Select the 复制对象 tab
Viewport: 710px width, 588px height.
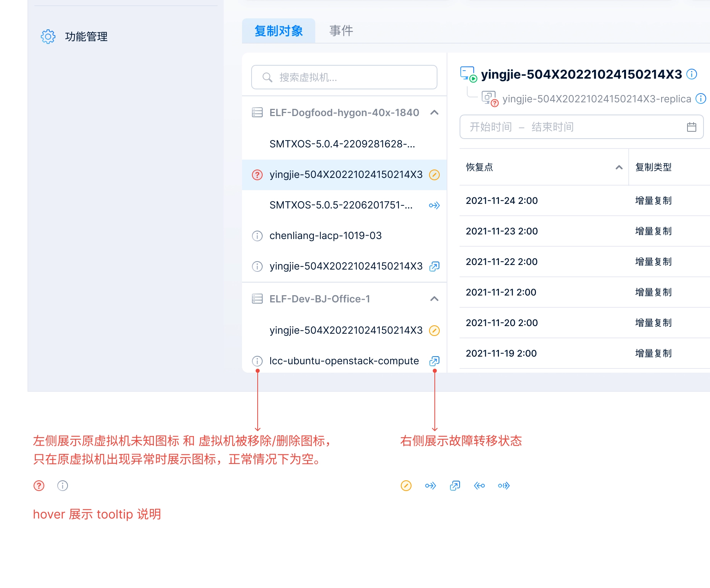[278, 31]
